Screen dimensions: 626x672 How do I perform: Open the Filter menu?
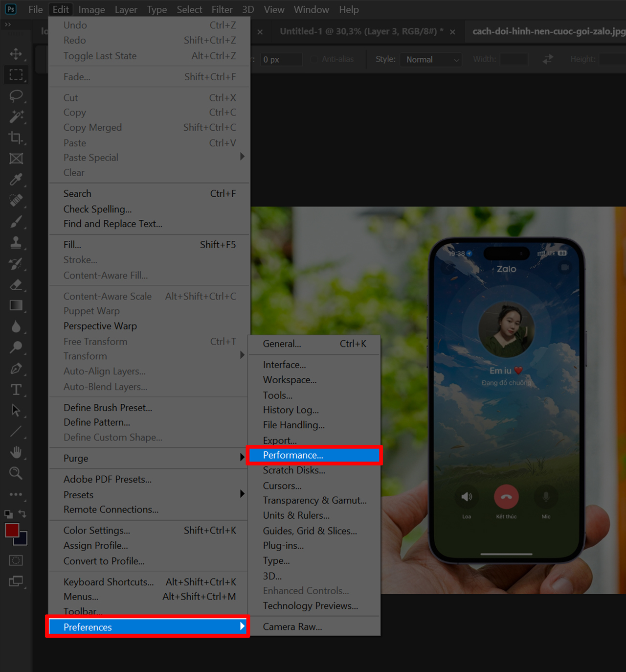coord(222,9)
